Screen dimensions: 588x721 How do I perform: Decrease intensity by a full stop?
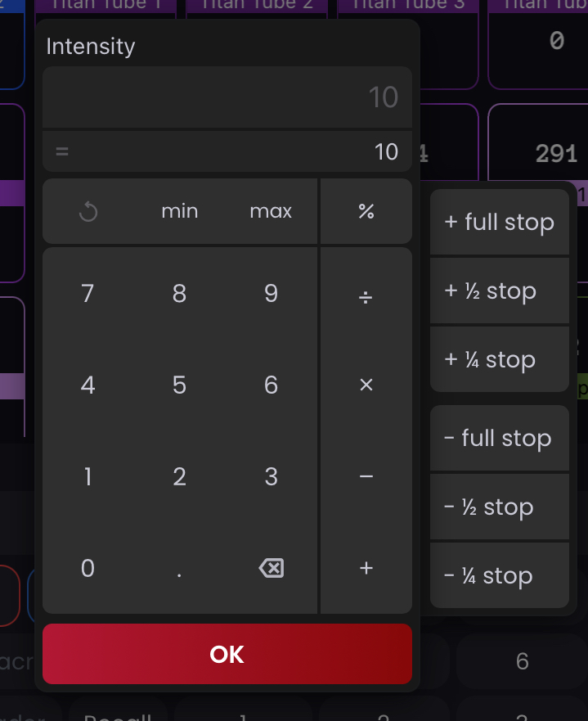tap(499, 438)
